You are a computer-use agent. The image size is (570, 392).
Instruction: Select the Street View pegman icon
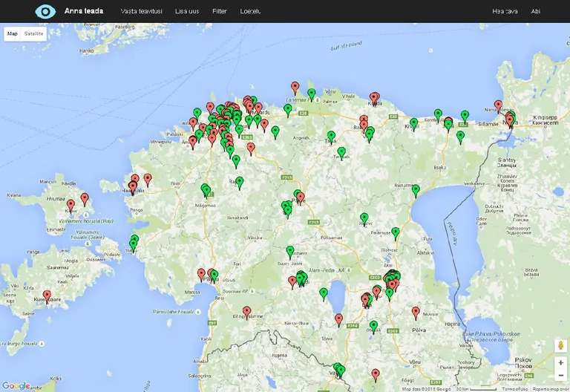click(x=560, y=345)
